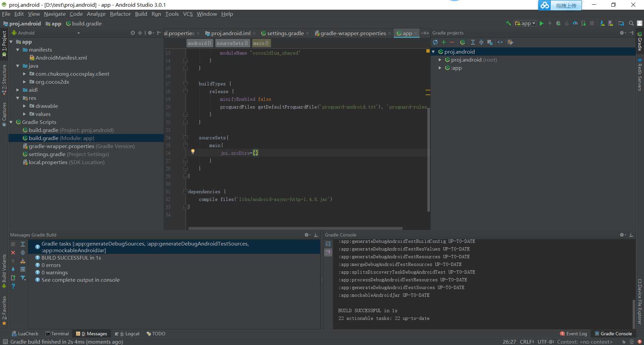Viewport: 644px width, 345px height.
Task: Open Gradle Settings wrench icon
Action: click(x=511, y=42)
